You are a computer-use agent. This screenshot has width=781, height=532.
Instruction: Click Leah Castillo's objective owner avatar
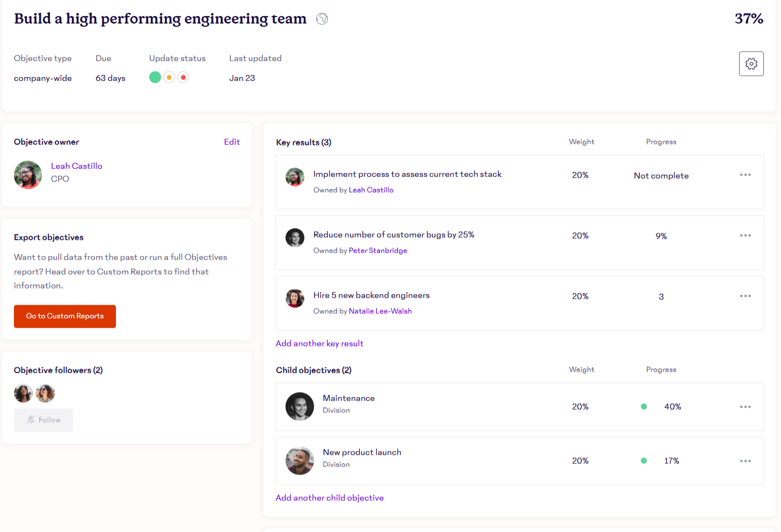[x=28, y=175]
